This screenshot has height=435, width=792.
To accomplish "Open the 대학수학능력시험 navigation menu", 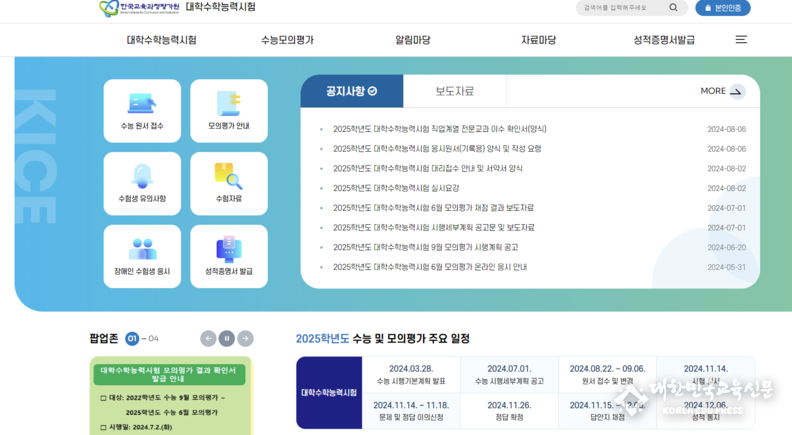I will [x=161, y=40].
